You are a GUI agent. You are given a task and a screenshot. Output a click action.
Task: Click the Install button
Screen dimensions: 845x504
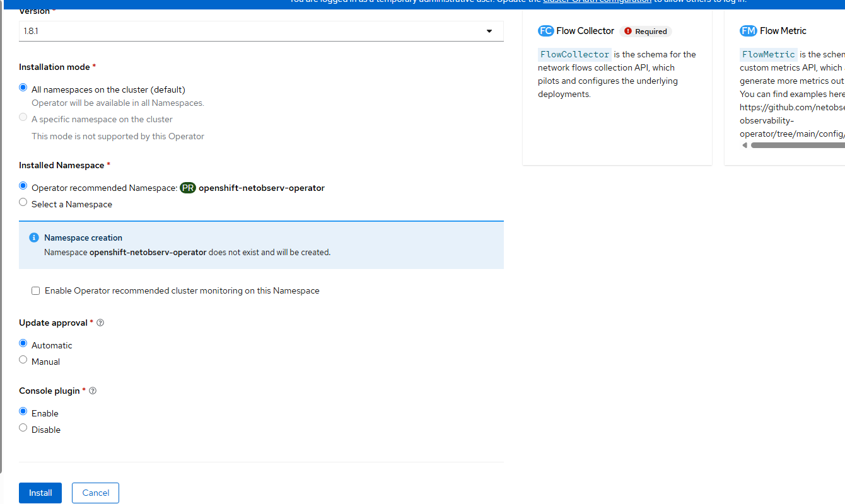[x=40, y=493]
